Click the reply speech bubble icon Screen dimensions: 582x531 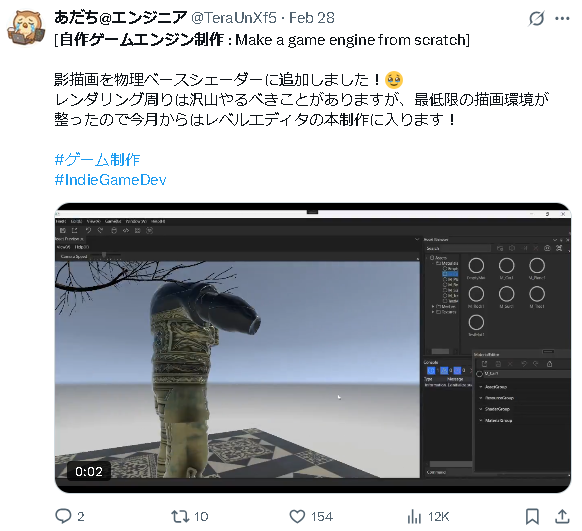point(63,516)
